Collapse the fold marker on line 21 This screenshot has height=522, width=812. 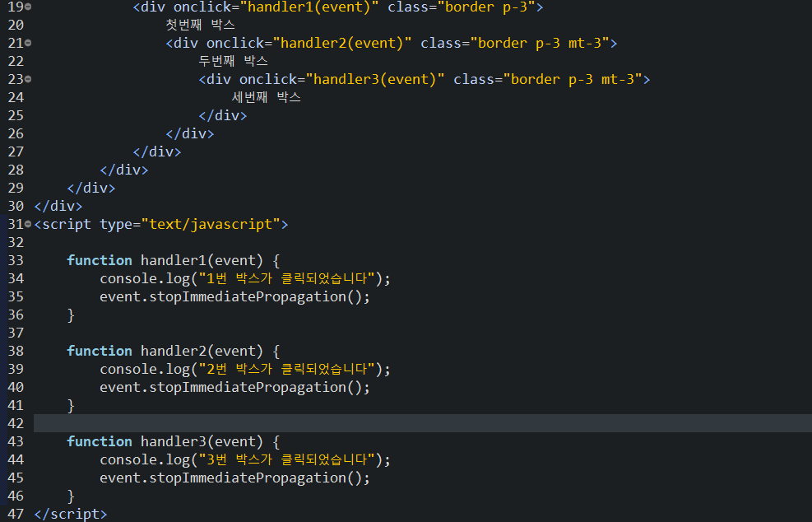click(x=28, y=43)
